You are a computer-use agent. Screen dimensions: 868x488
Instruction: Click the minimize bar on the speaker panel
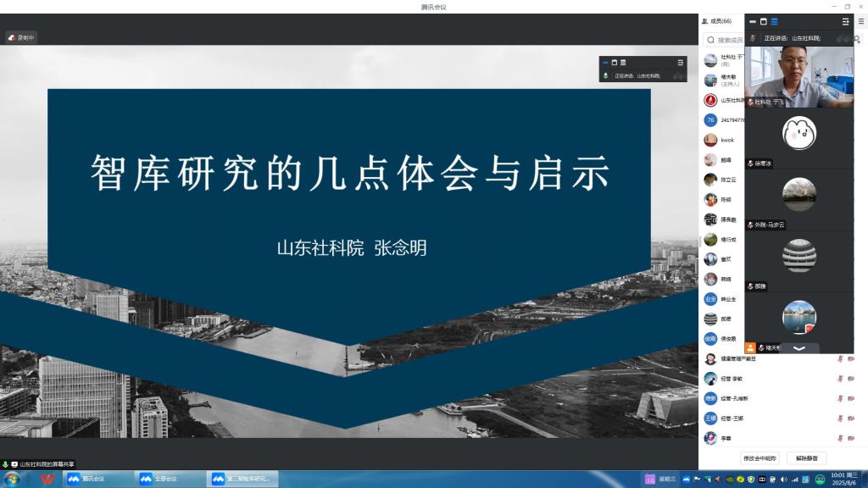pyautogui.click(x=754, y=21)
